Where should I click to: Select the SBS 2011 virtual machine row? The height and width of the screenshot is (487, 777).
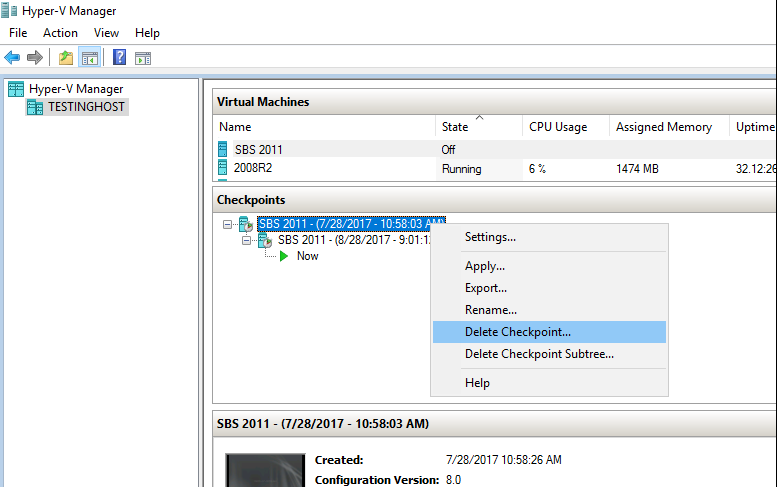[x=495, y=149]
